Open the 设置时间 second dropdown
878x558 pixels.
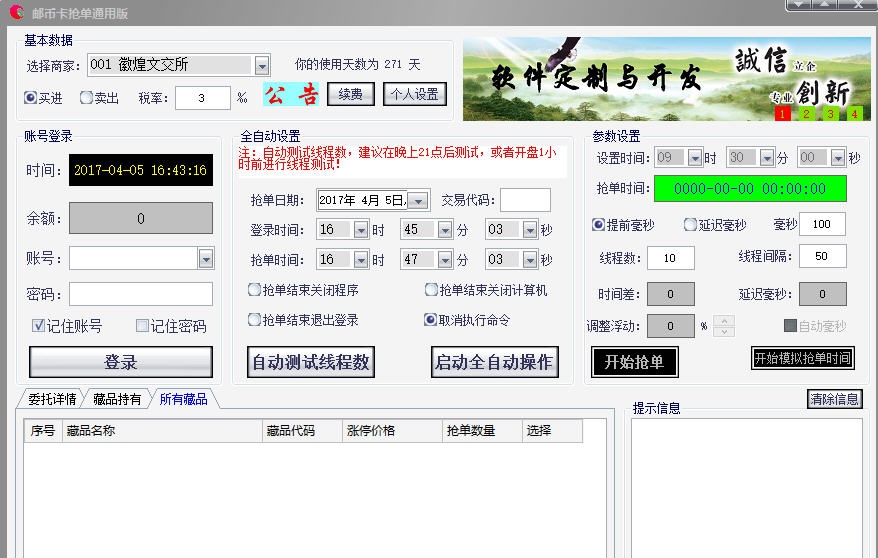[838, 158]
